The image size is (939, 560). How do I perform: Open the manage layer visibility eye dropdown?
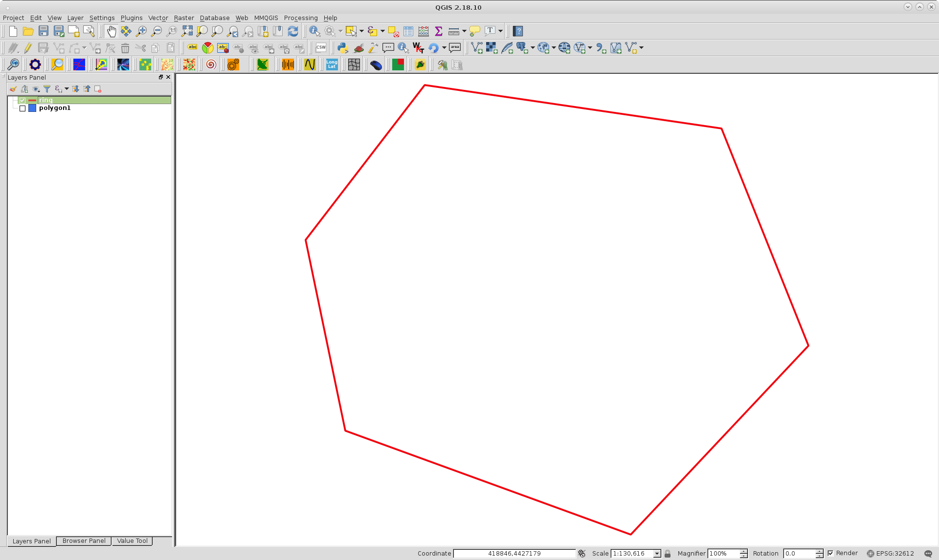click(x=36, y=89)
